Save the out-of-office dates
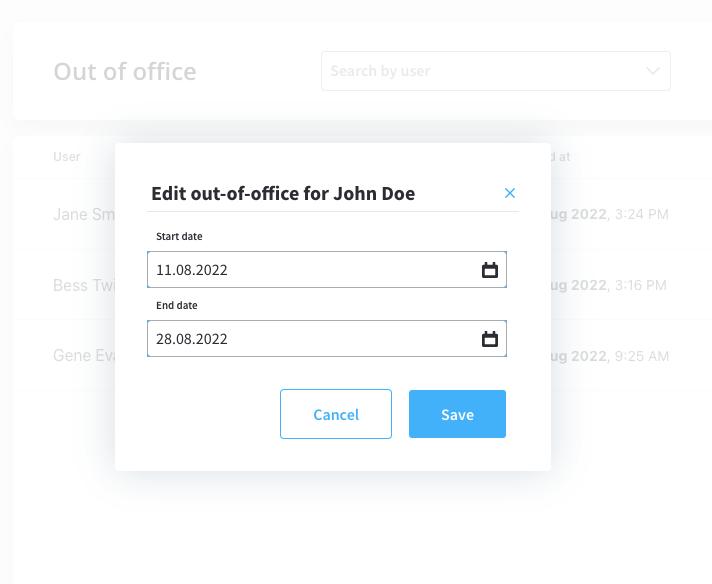Screen dimensions: 712x584 [x=457, y=414]
